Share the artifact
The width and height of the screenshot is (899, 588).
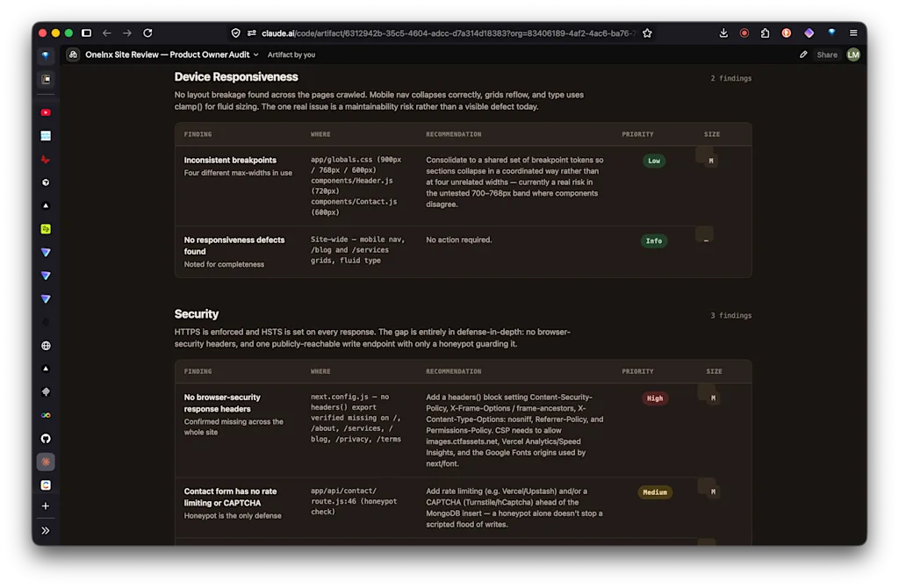(x=827, y=55)
